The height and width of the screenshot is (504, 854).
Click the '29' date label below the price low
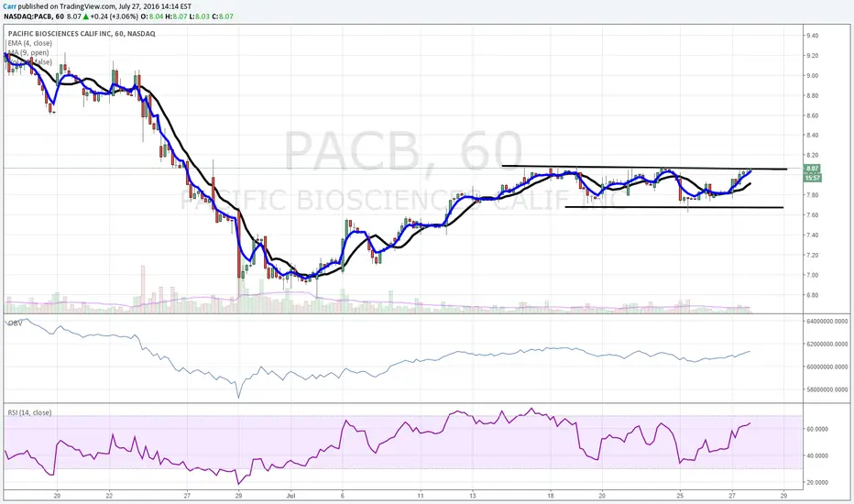coord(238,496)
